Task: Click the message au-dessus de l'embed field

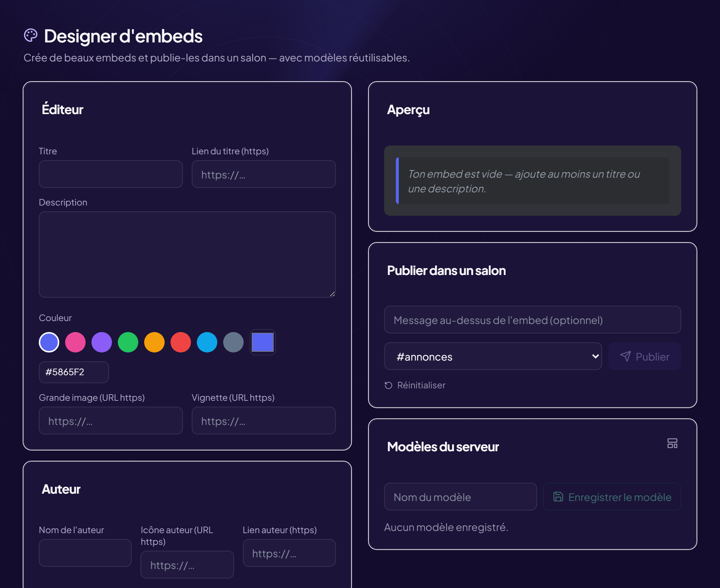Action: click(x=532, y=320)
